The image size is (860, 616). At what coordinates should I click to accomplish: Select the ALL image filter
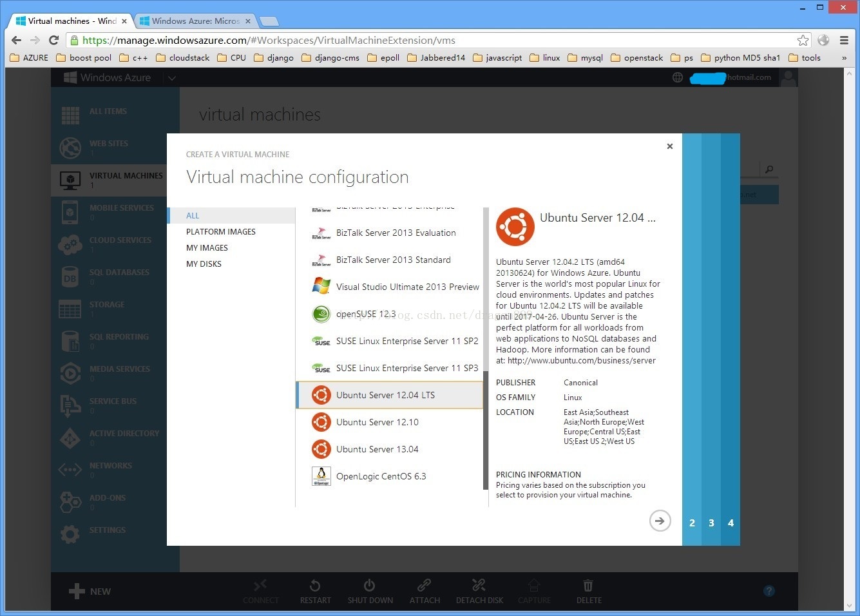click(231, 215)
